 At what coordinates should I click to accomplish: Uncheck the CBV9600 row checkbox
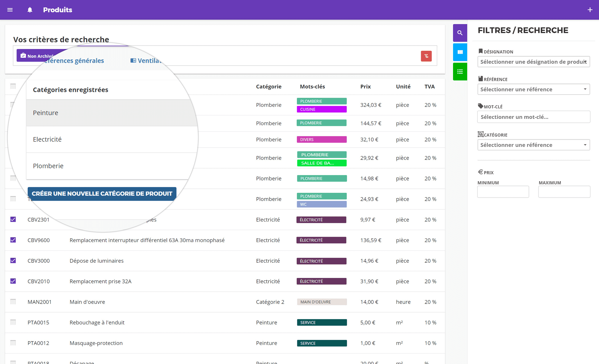13,240
